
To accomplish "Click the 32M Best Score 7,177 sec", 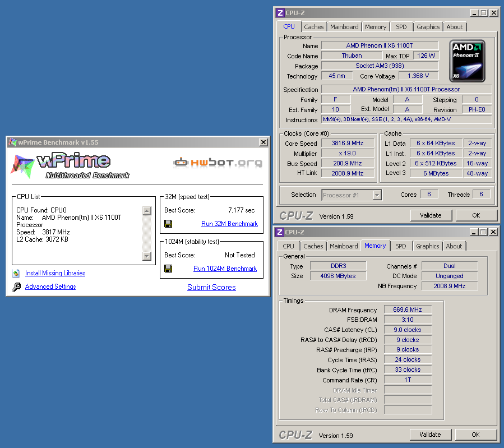I will tap(242, 210).
